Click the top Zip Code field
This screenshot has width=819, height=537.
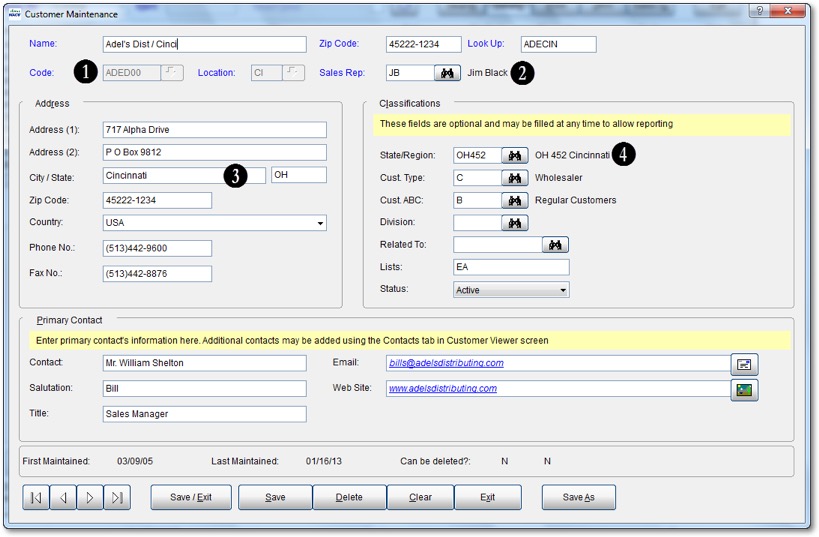pyautogui.click(x=424, y=44)
